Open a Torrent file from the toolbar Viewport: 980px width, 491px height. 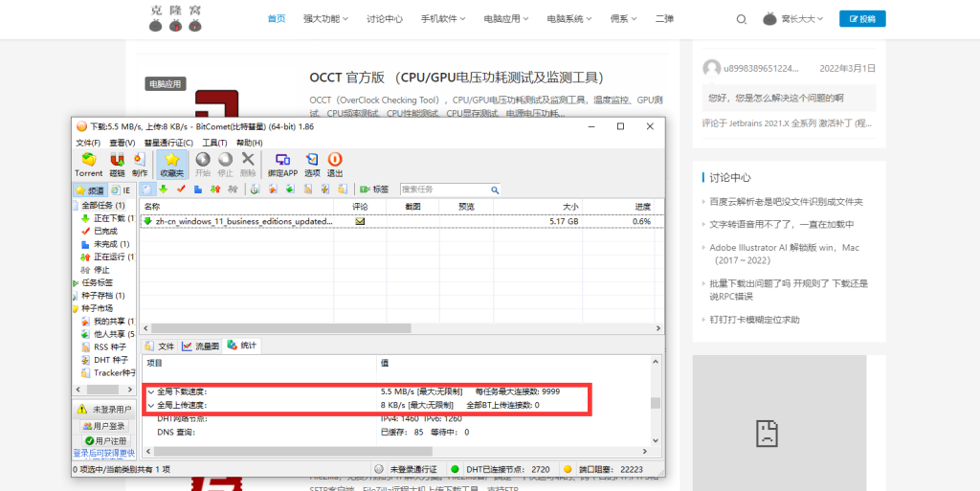(89, 165)
